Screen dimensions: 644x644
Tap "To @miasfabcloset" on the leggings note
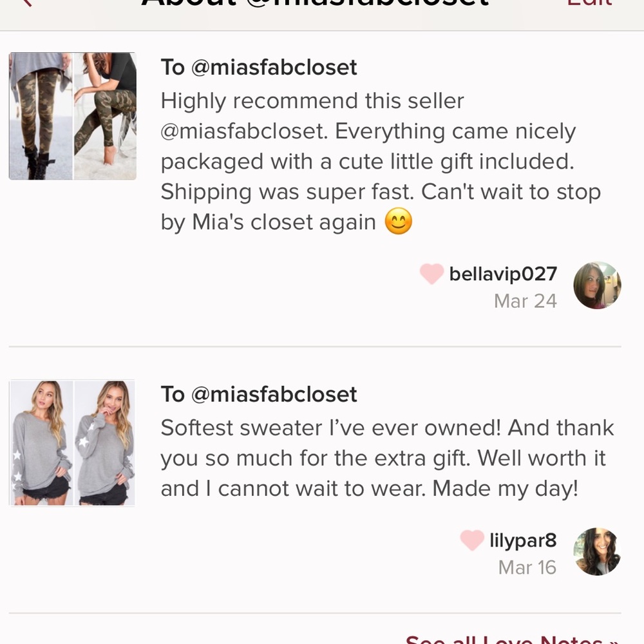click(x=258, y=67)
